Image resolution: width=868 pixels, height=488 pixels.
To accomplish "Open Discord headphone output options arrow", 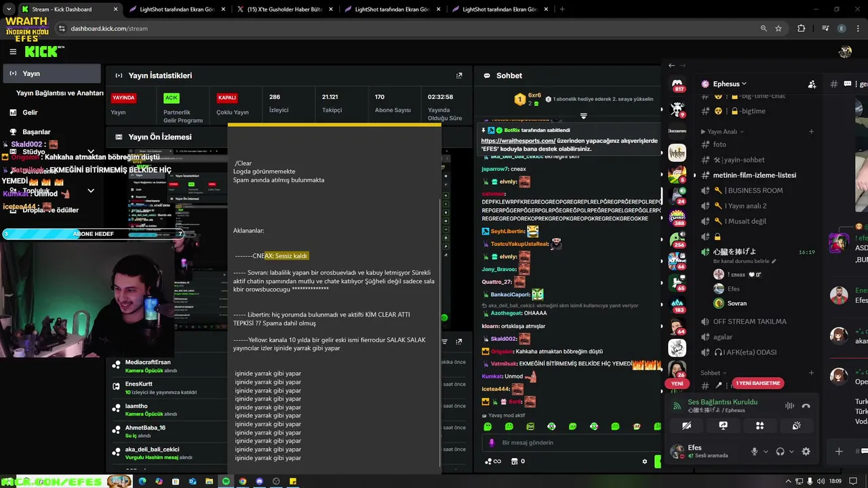I will click(791, 451).
